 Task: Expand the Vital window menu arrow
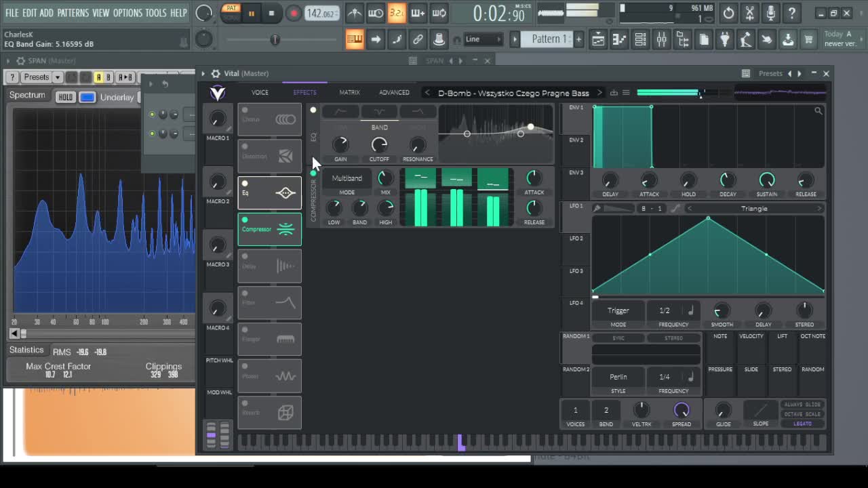pyautogui.click(x=203, y=73)
